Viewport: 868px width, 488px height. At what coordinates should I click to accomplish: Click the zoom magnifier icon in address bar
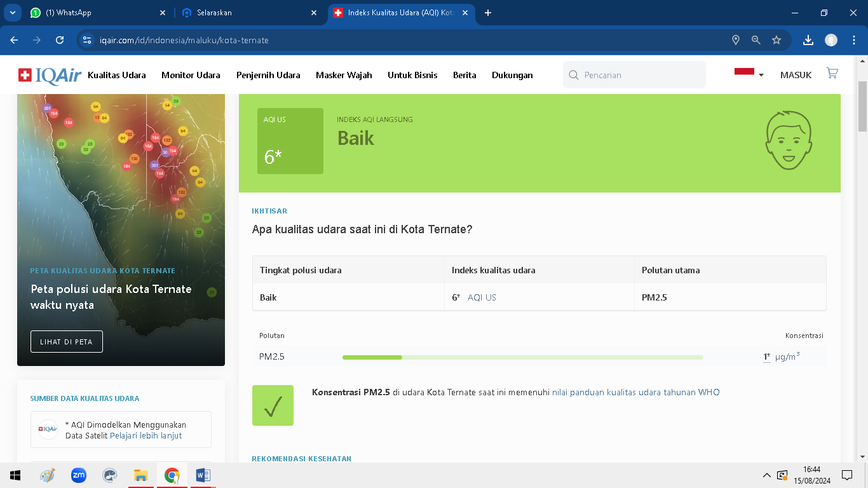click(756, 40)
